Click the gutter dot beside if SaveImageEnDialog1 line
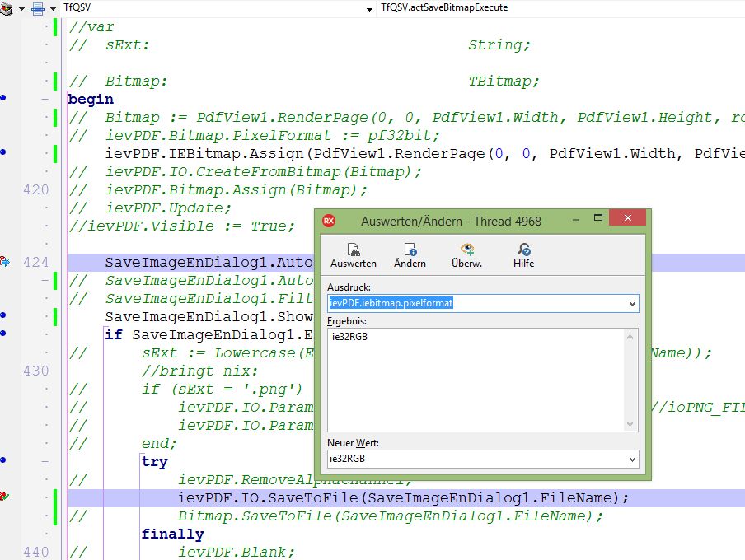Screen dimensions: 745x560 [2, 333]
